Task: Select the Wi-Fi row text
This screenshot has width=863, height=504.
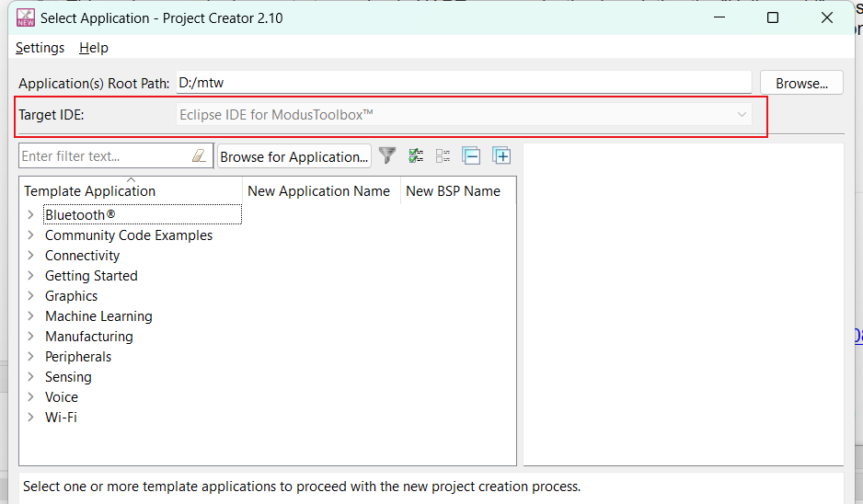Action: 61,417
